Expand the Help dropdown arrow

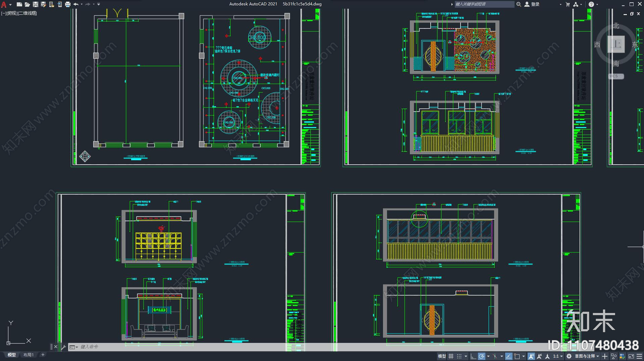point(597,4)
